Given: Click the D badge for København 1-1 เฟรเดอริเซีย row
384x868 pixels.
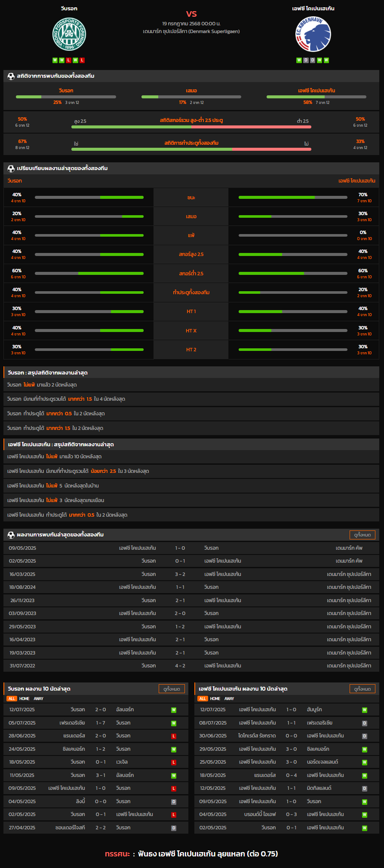Looking at the screenshot, I should point(365,723).
